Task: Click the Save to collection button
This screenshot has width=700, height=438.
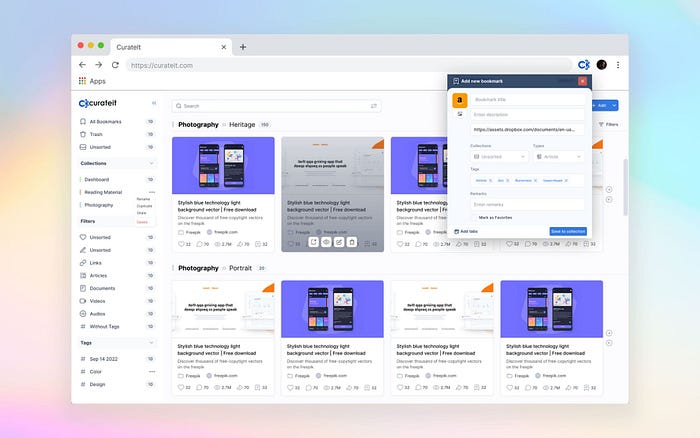Action: pos(568,231)
